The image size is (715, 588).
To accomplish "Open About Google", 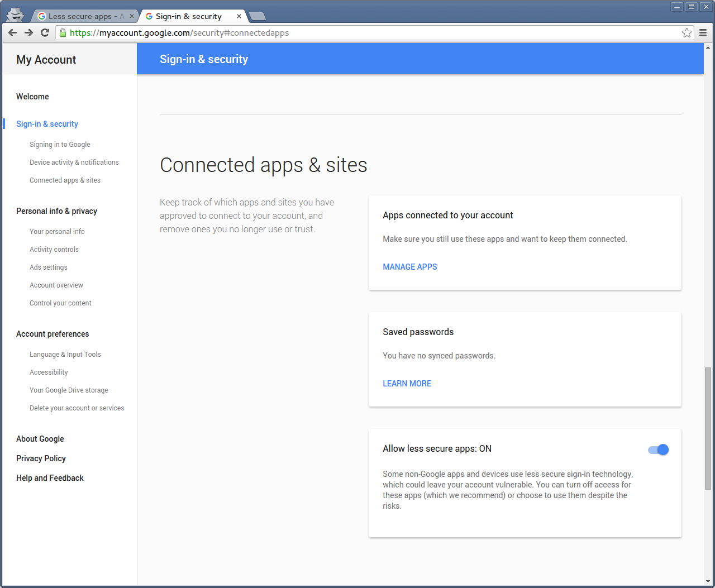I will [40, 439].
